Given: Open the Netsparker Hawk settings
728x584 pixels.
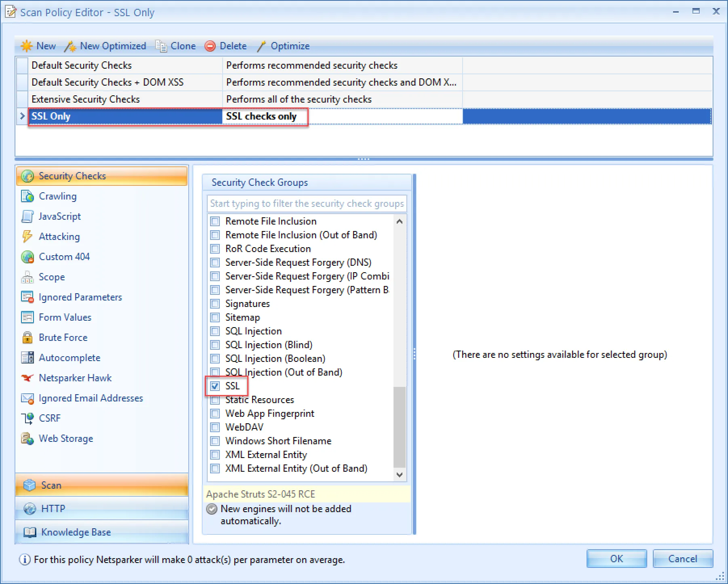Looking at the screenshot, I should (75, 378).
